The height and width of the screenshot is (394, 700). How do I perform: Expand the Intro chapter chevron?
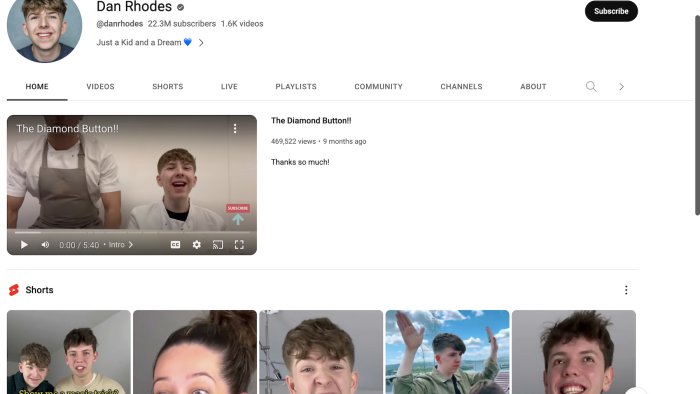131,245
